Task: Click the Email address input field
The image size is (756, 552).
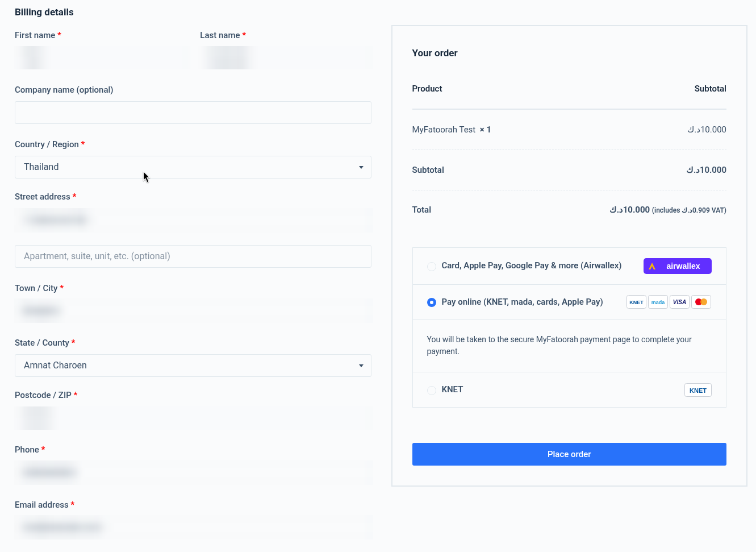Action: click(193, 528)
